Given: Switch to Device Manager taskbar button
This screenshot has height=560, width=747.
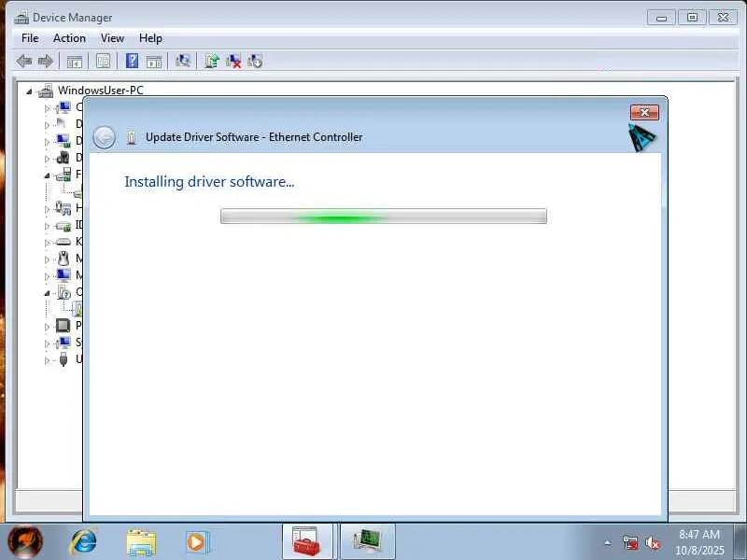Looking at the screenshot, I should pos(368,542).
